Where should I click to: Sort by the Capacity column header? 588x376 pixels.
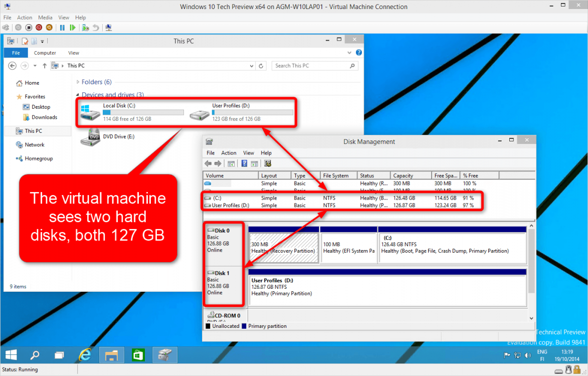click(x=411, y=175)
